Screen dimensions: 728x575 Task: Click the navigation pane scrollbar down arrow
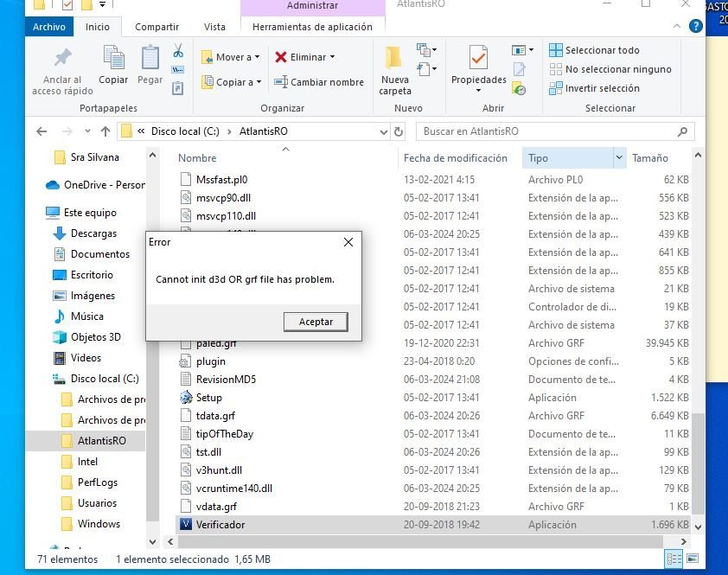click(x=153, y=541)
